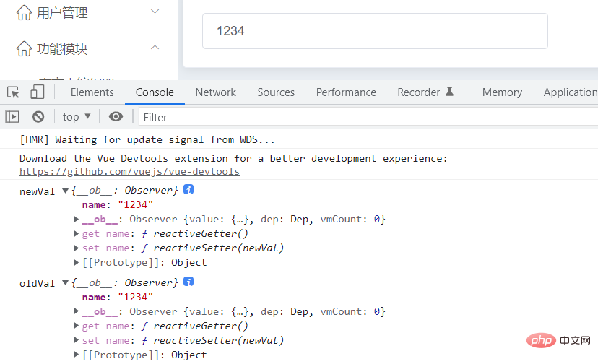This screenshot has width=598, height=364.
Task: Click the console Filter input field
Action: coord(361,117)
